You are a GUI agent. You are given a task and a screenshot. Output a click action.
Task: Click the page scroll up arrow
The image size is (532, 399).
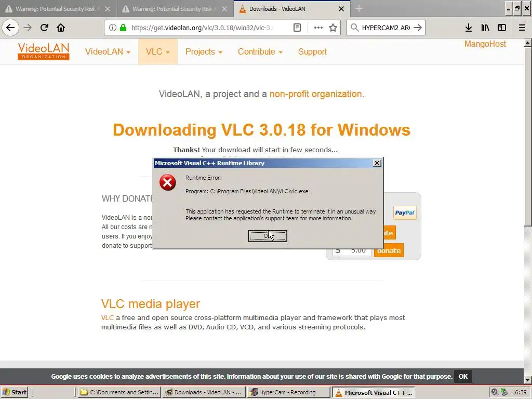528,43
